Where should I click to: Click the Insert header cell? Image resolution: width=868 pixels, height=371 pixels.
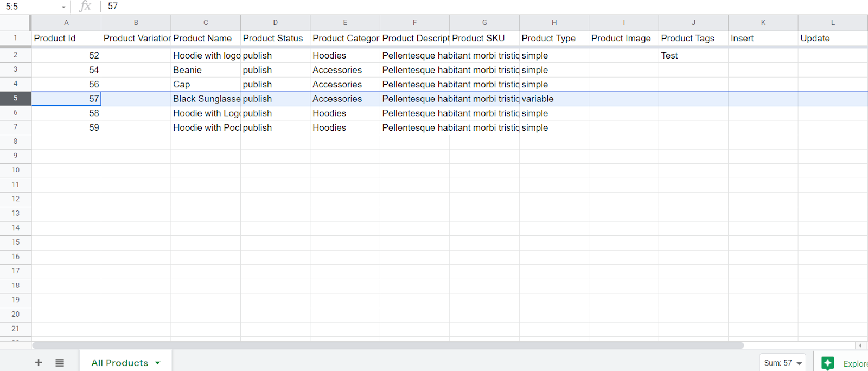point(763,38)
